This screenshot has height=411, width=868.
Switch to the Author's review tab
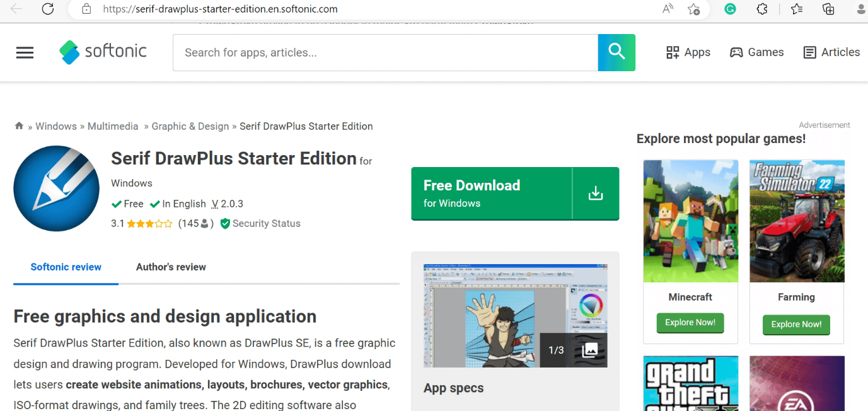pyautogui.click(x=171, y=267)
